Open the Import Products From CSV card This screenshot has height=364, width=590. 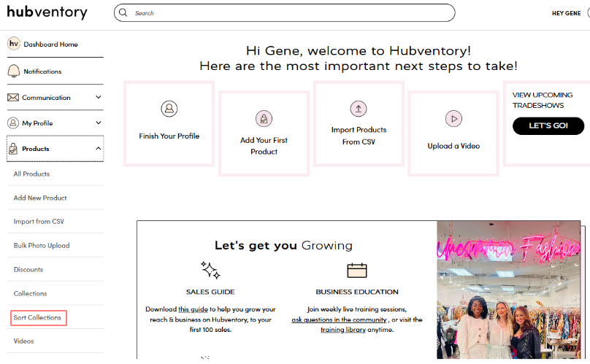point(359,123)
